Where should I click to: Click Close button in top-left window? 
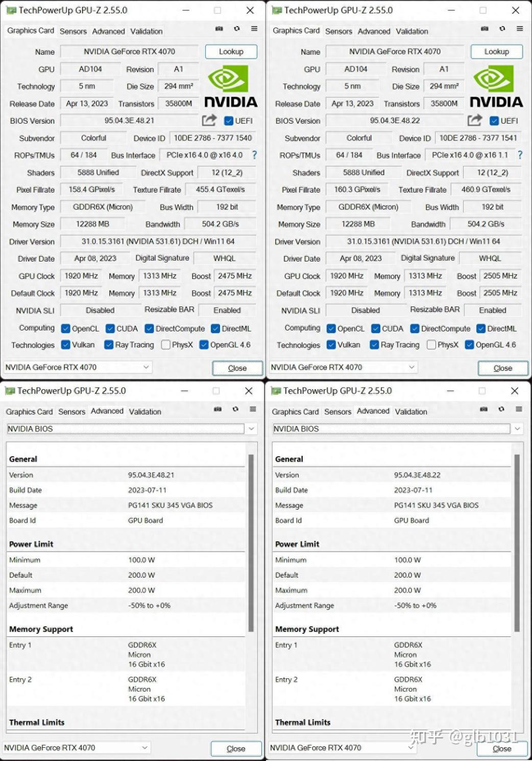(x=237, y=368)
